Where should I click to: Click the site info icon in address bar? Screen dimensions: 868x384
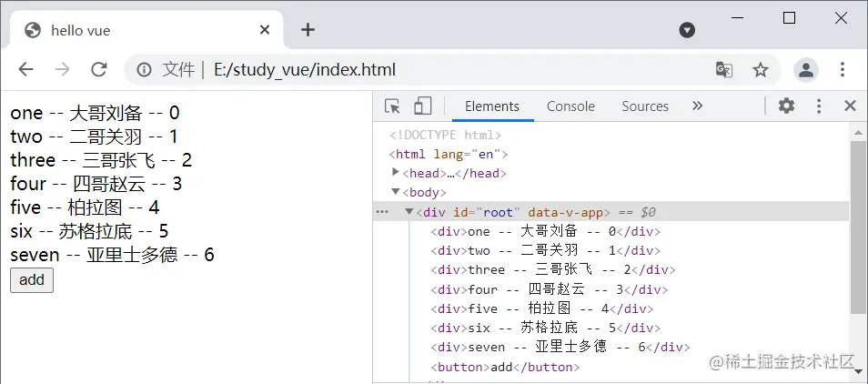point(145,70)
